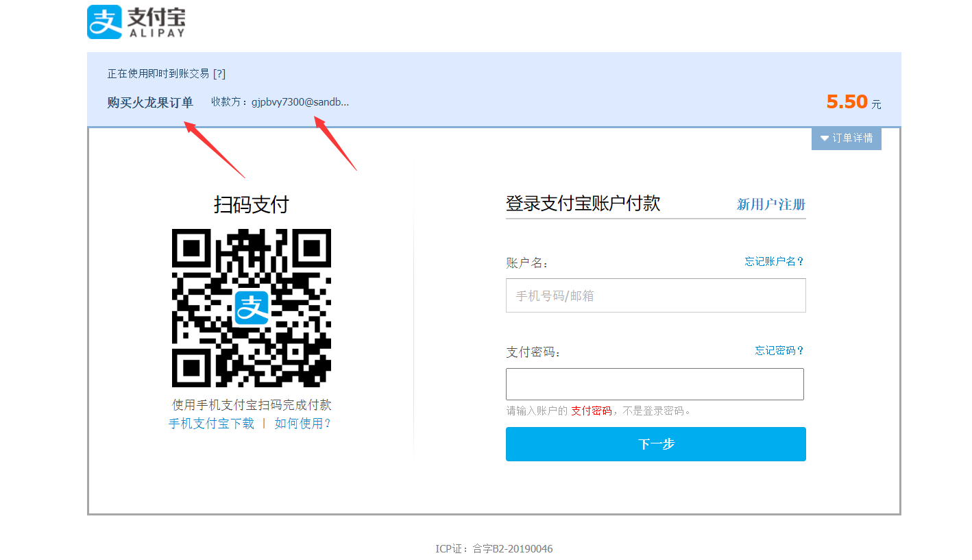
Task: Click the 新用户注册 registration link
Action: pos(771,204)
